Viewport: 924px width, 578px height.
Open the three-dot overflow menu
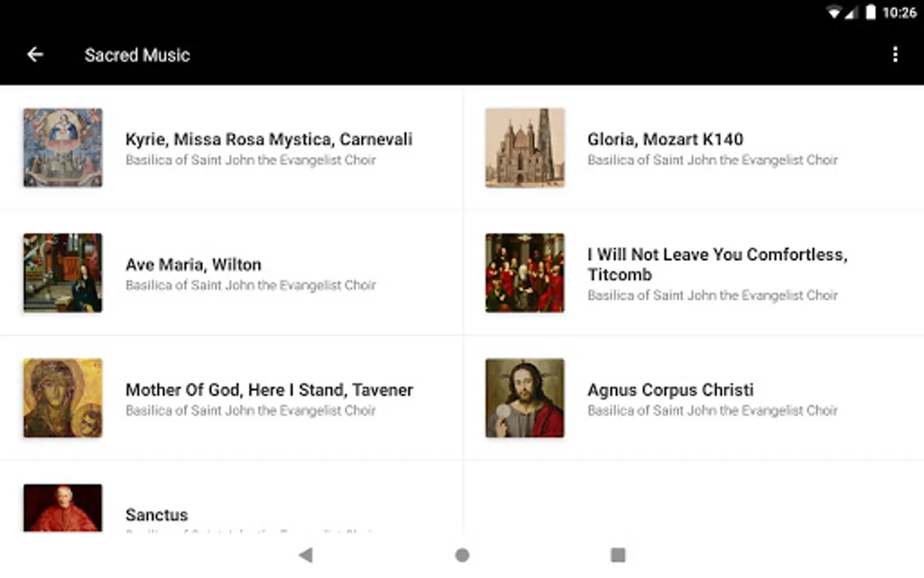895,55
